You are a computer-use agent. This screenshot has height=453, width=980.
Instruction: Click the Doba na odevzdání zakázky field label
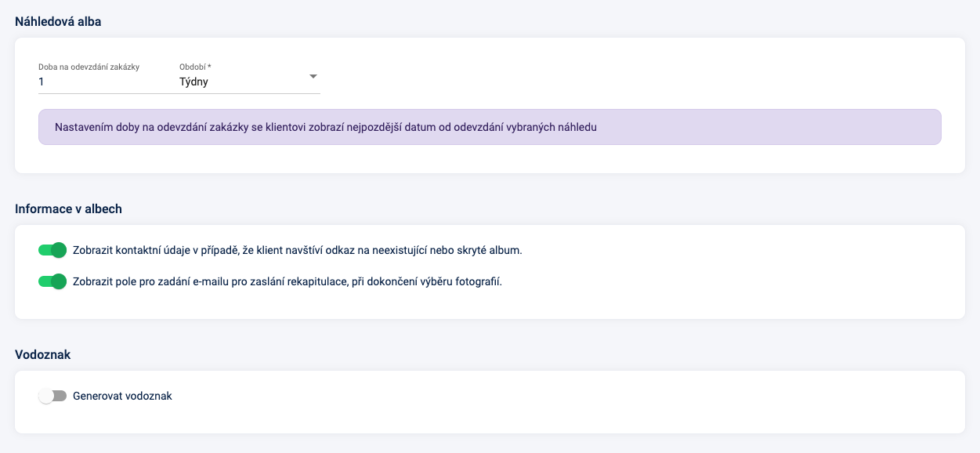[89, 67]
